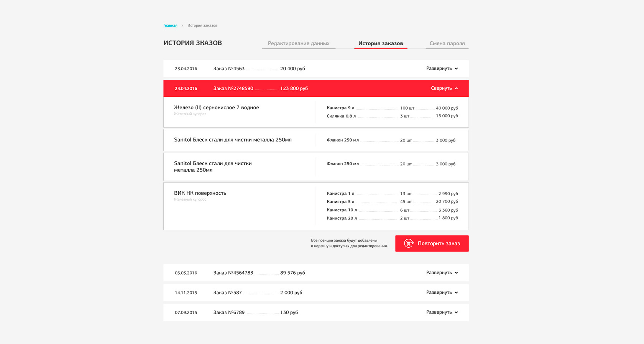This screenshot has height=344, width=644.
Task: Click the 89 576 руб order total
Action: 292,273
